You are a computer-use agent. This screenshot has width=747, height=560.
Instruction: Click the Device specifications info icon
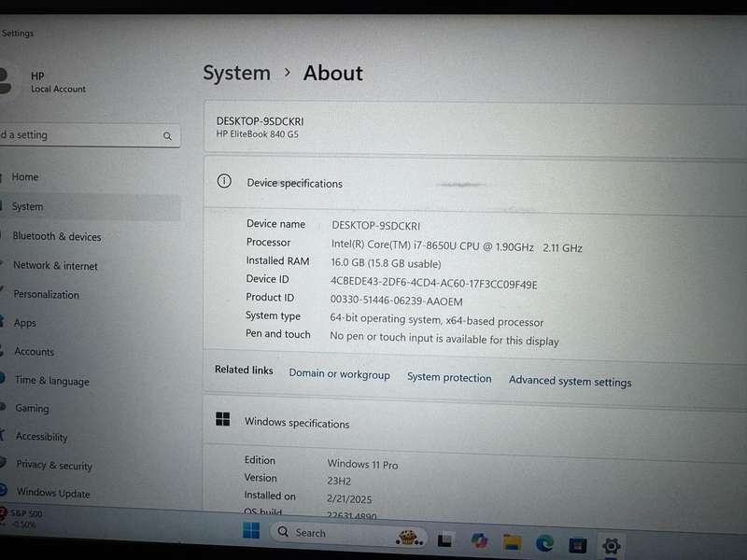[224, 181]
